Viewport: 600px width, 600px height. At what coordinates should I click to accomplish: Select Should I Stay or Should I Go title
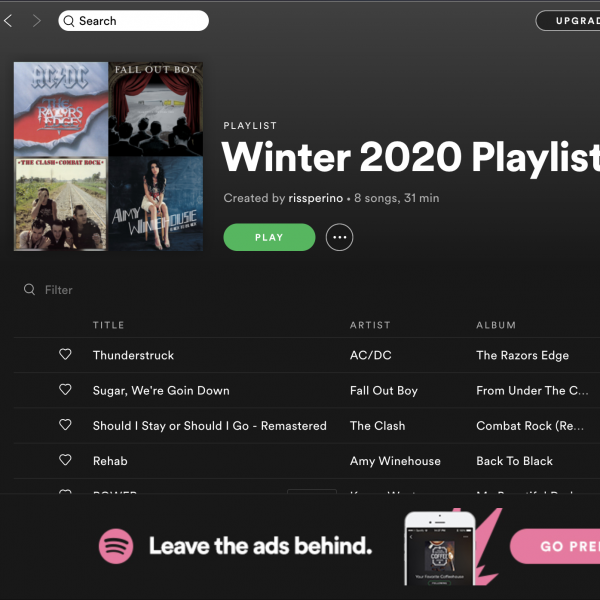(210, 426)
